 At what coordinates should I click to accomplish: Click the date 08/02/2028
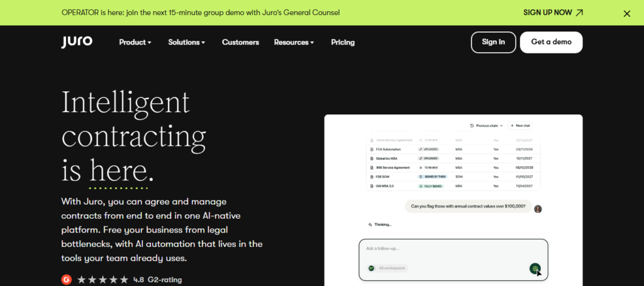click(525, 167)
